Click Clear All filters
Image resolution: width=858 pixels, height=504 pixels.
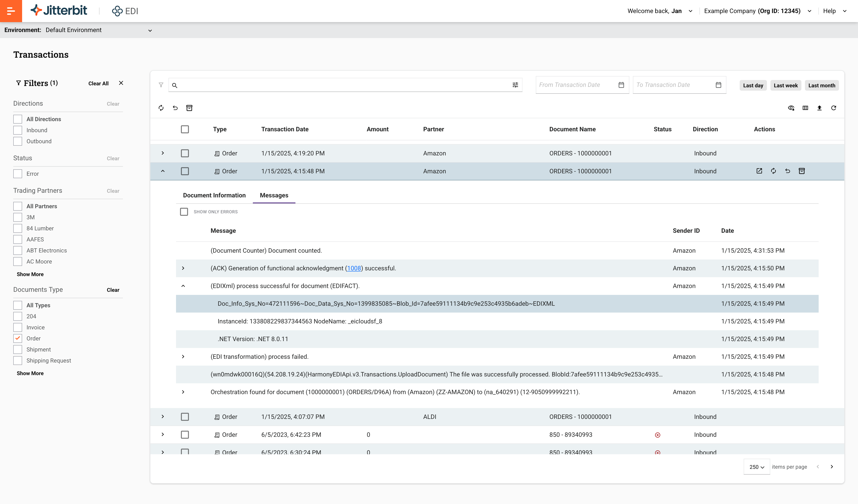98,83
